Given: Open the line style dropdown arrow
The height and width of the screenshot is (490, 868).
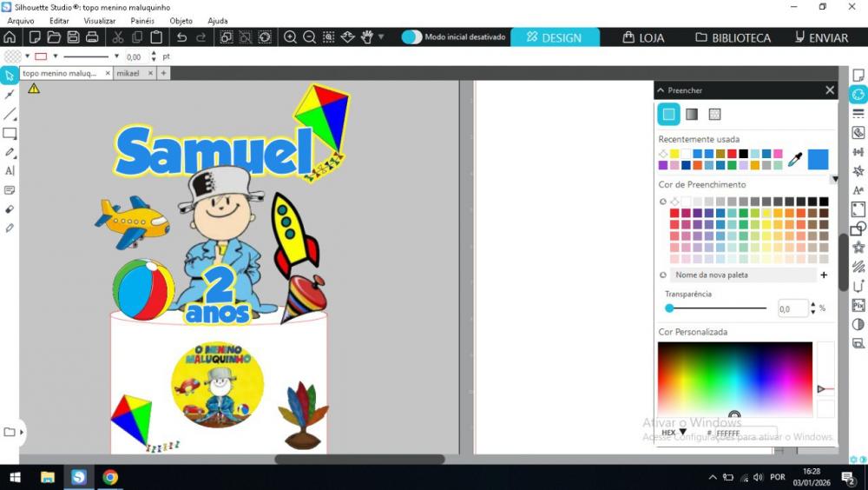Looking at the screenshot, I should pyautogui.click(x=117, y=56).
